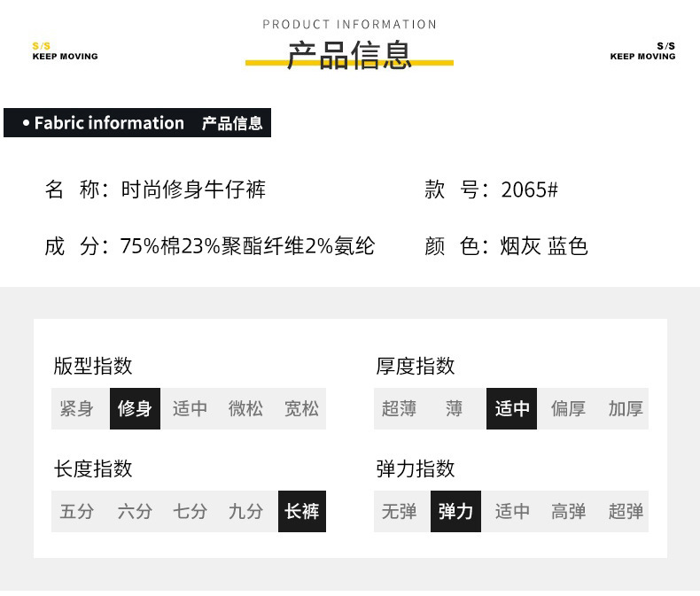Select the 加厚 thickness option
Viewport: 700px width, 596px height.
(626, 408)
